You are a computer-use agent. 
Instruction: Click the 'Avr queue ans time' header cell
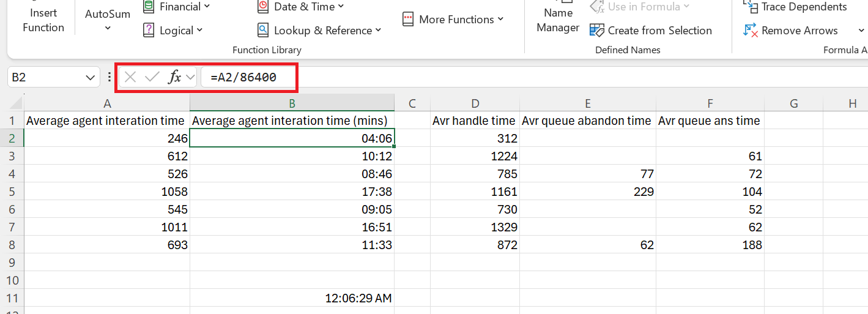coord(710,121)
